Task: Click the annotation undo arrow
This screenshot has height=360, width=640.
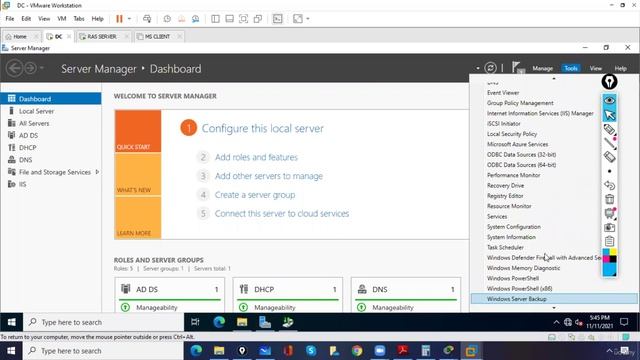Action: (609, 185)
